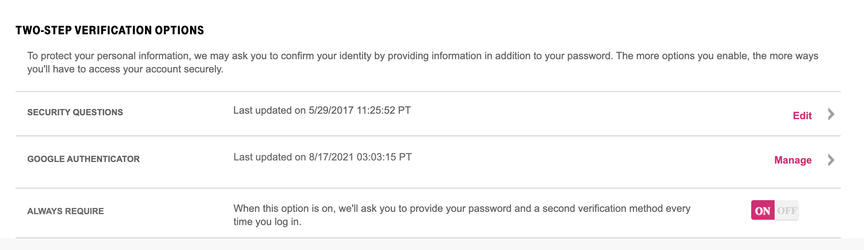Click the 'time you log in.' text line
The width and height of the screenshot is (868, 250).
pos(267,222)
